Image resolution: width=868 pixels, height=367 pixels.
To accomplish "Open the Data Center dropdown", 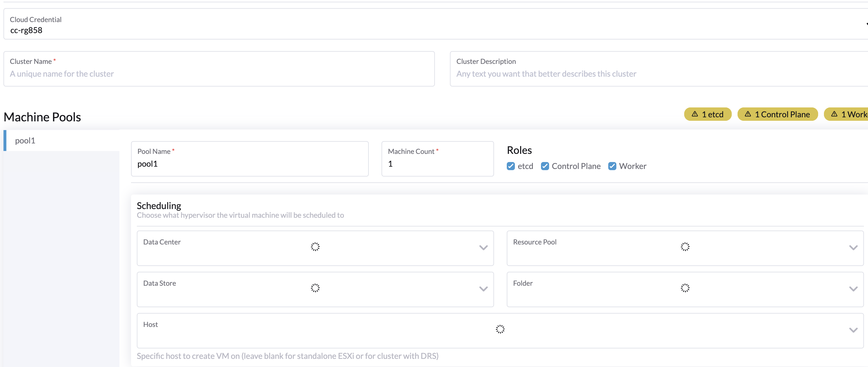I will coord(483,248).
